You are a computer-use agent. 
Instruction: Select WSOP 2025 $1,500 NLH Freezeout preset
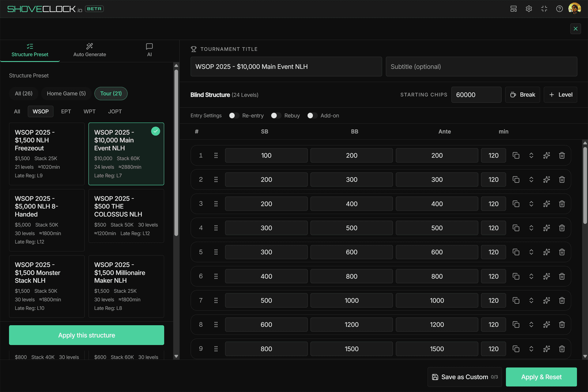pyautogui.click(x=47, y=154)
